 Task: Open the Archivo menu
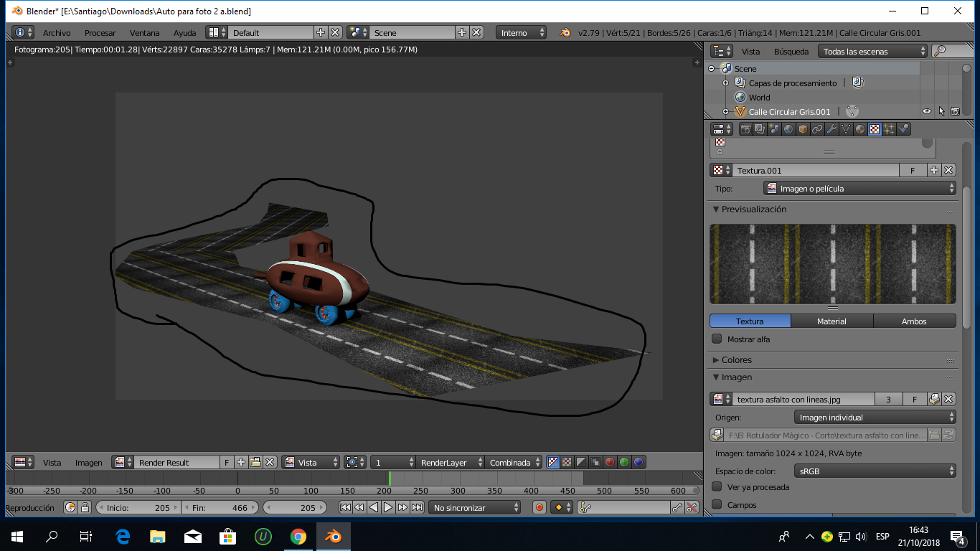[57, 33]
